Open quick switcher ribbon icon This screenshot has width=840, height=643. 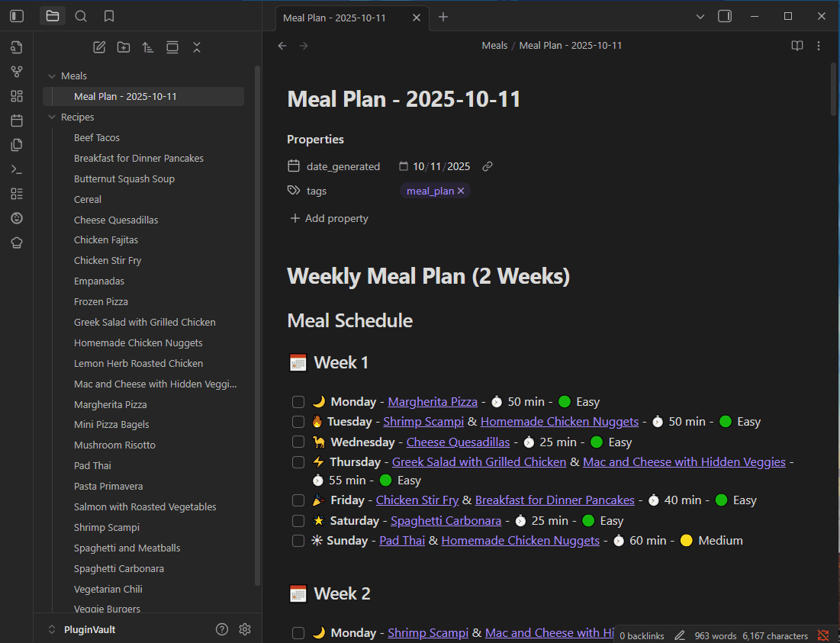(x=17, y=47)
